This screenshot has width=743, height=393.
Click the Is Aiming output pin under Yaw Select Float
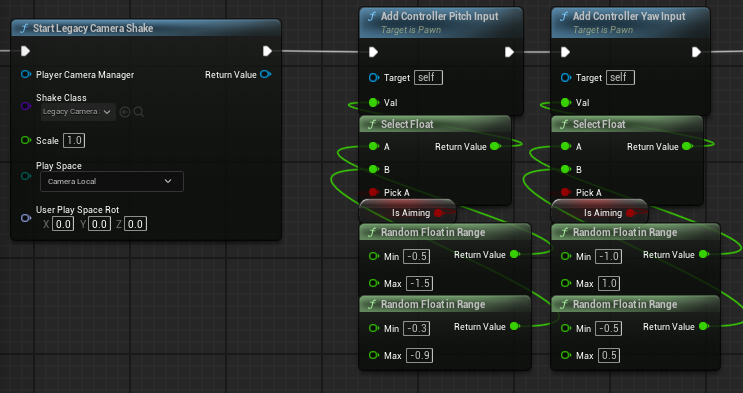point(630,213)
